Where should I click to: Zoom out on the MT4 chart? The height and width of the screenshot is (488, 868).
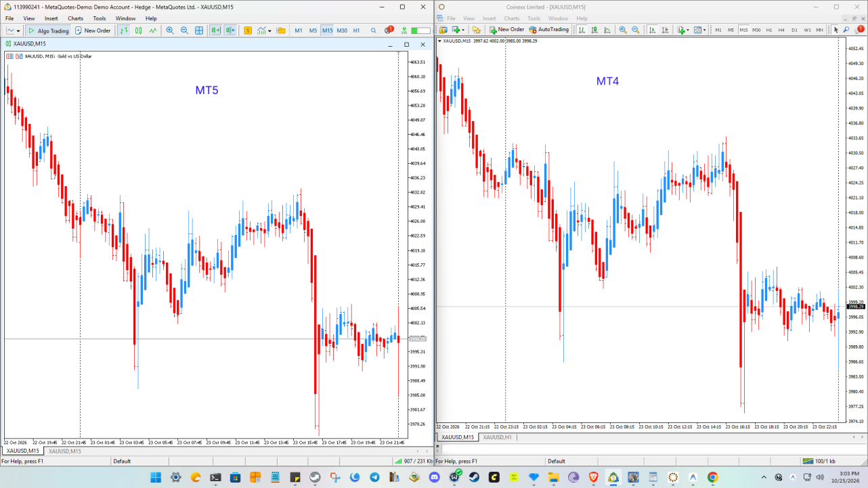click(636, 30)
